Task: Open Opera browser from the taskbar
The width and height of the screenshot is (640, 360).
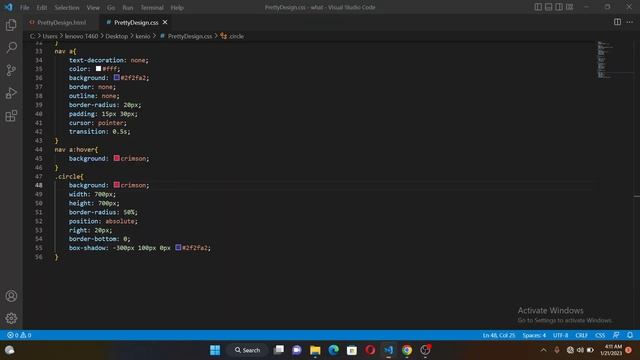Action: coord(370,350)
